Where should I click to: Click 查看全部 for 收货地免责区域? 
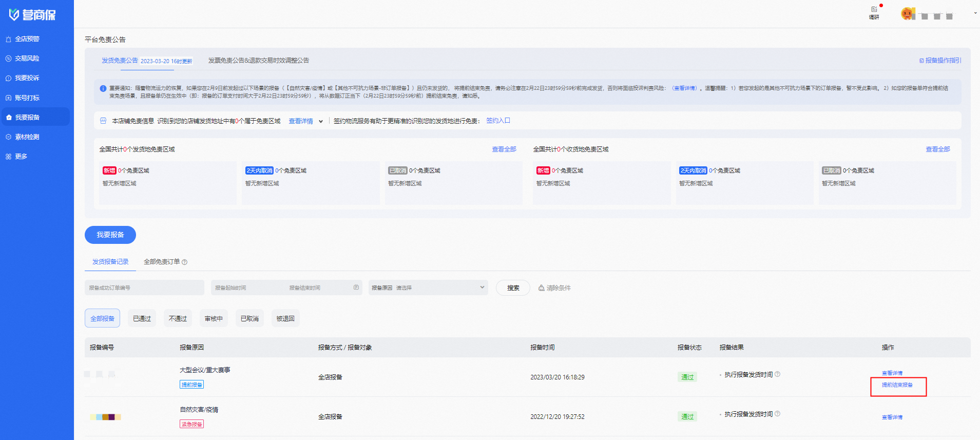coord(938,149)
